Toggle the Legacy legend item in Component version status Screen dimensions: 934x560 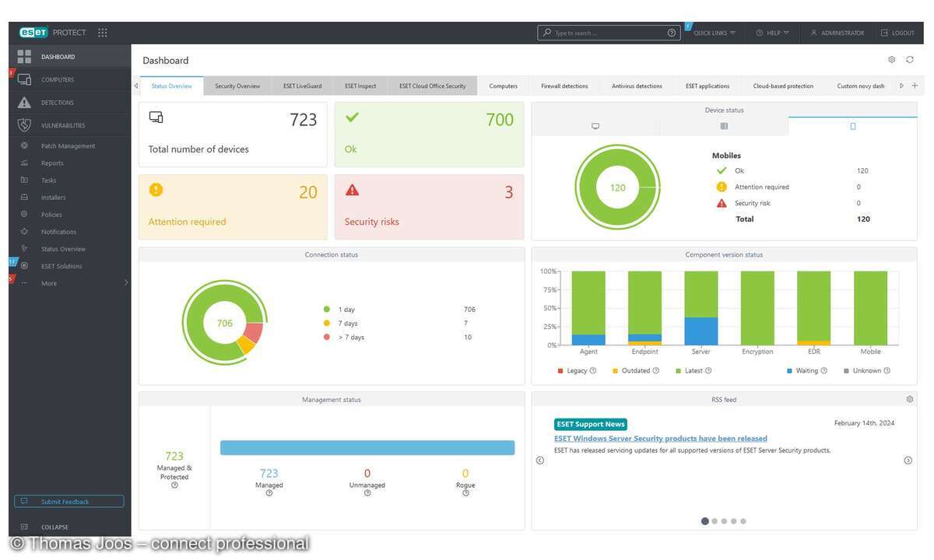coord(576,370)
